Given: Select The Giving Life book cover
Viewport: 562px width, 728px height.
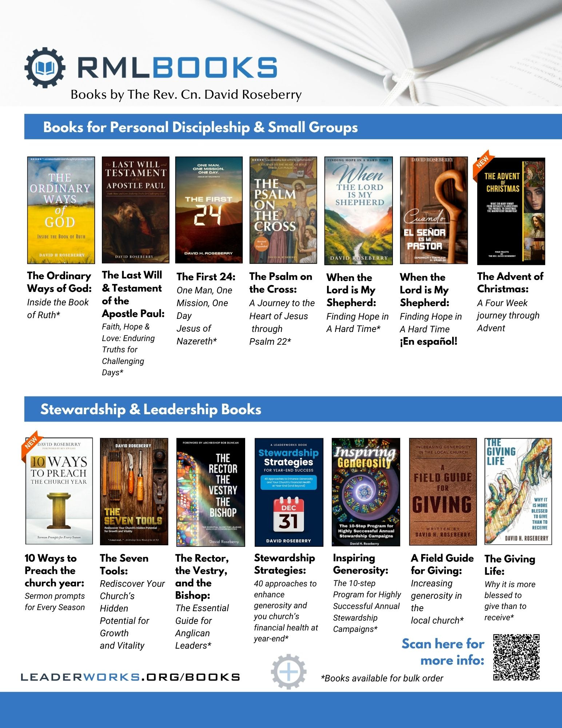Looking at the screenshot, I should point(518,491).
